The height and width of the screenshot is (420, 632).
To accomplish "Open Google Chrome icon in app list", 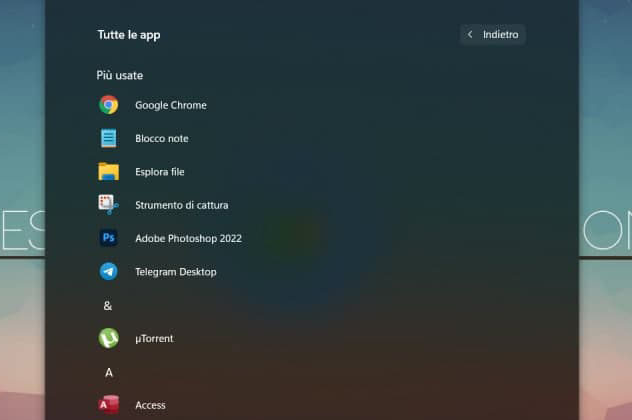I will [108, 105].
